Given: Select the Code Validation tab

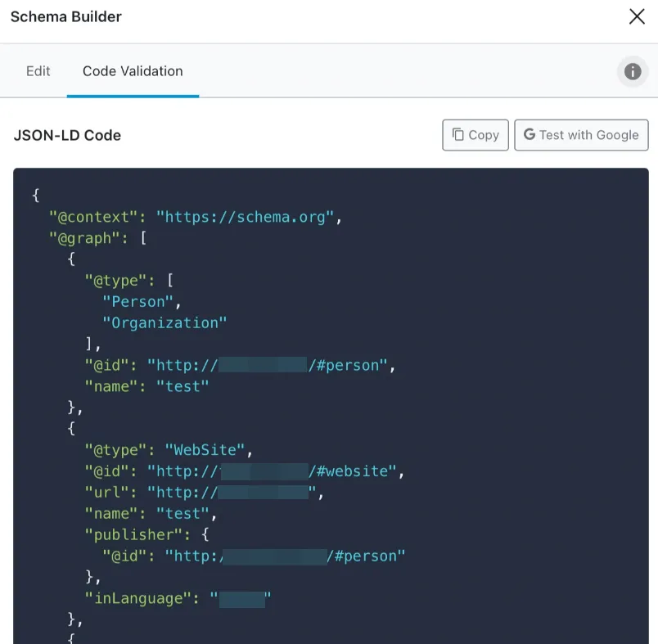Looking at the screenshot, I should point(133,71).
